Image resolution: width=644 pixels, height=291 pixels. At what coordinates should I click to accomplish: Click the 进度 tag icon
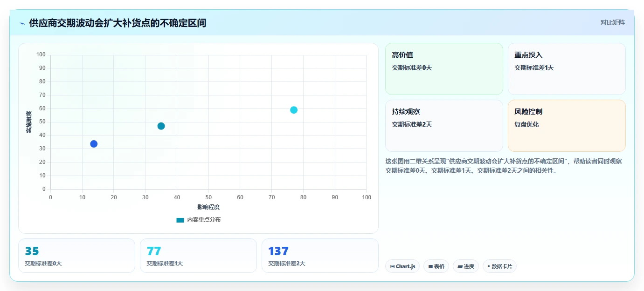point(460,267)
